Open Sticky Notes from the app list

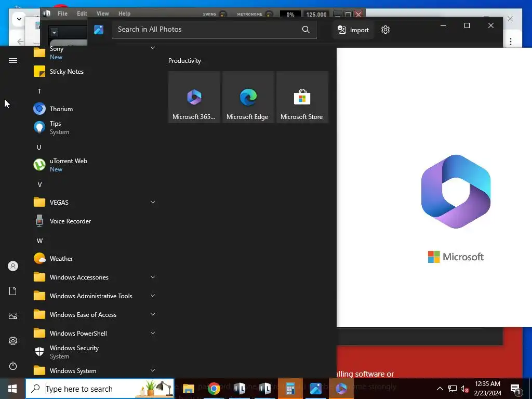95,72
